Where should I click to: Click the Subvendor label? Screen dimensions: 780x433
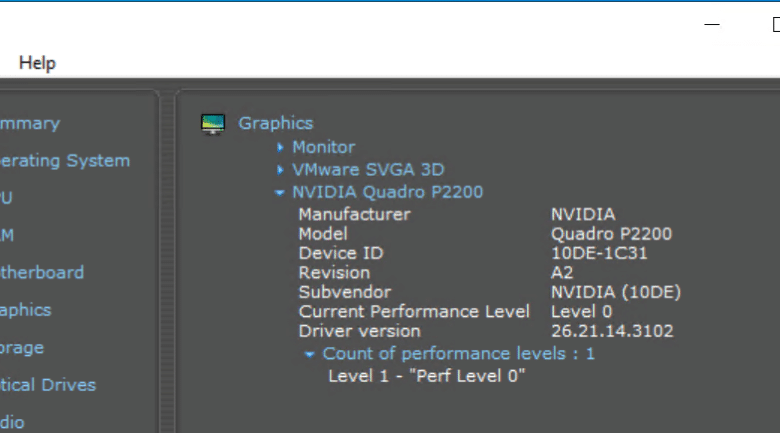click(x=345, y=292)
